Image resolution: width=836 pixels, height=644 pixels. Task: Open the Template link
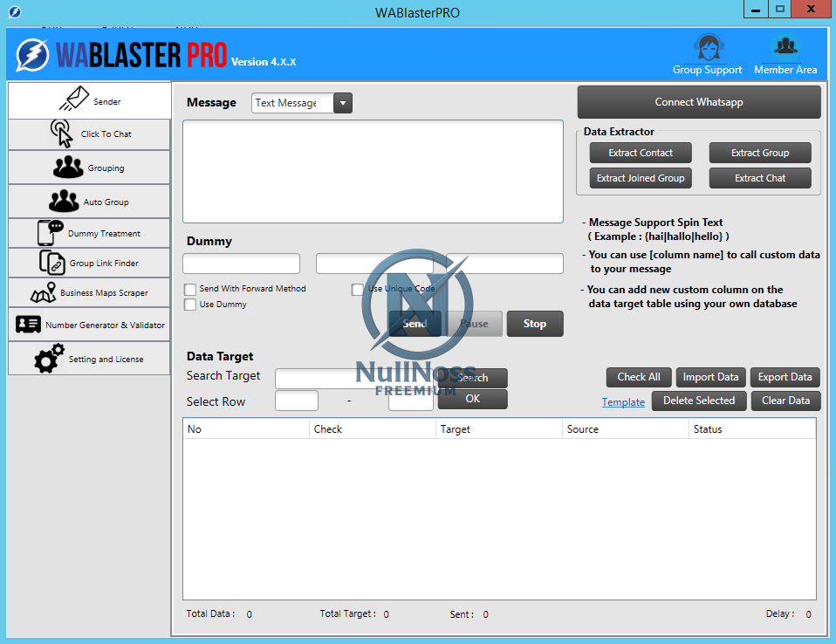click(x=623, y=402)
